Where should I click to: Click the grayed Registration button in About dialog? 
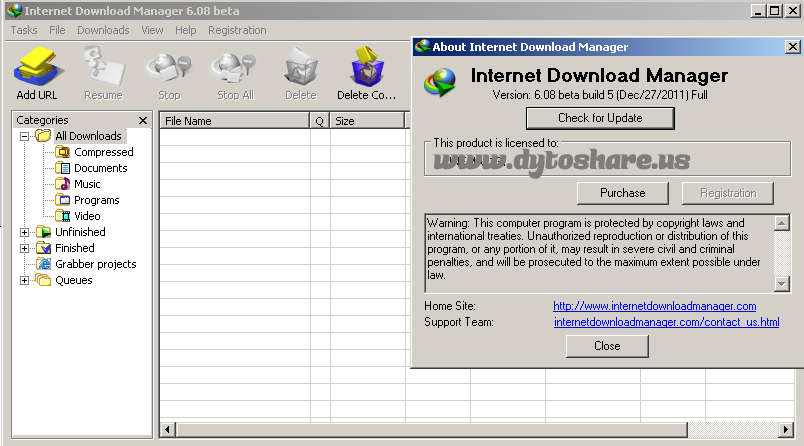[x=728, y=193]
